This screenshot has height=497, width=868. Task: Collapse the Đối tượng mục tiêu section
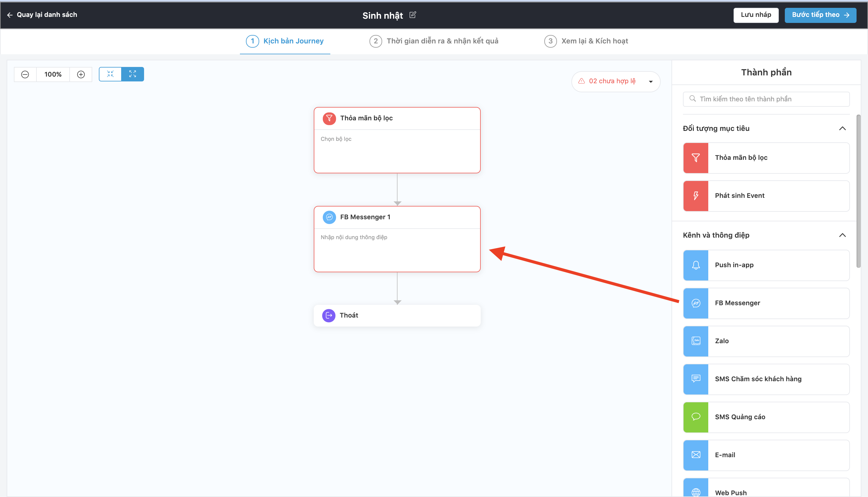pos(842,128)
